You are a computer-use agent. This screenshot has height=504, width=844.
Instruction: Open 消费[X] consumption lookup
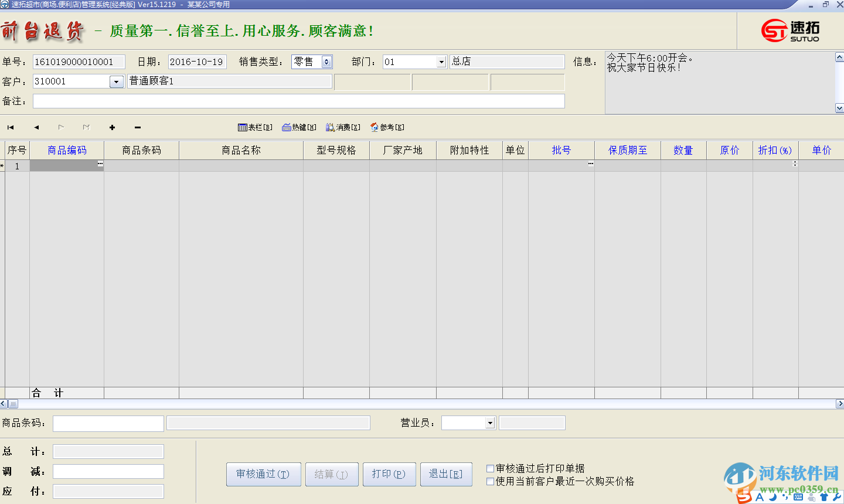click(343, 127)
